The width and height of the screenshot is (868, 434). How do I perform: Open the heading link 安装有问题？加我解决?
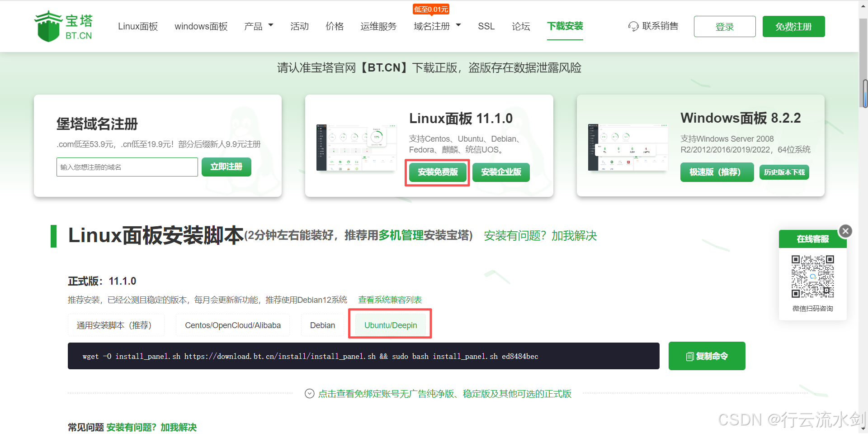coord(540,236)
